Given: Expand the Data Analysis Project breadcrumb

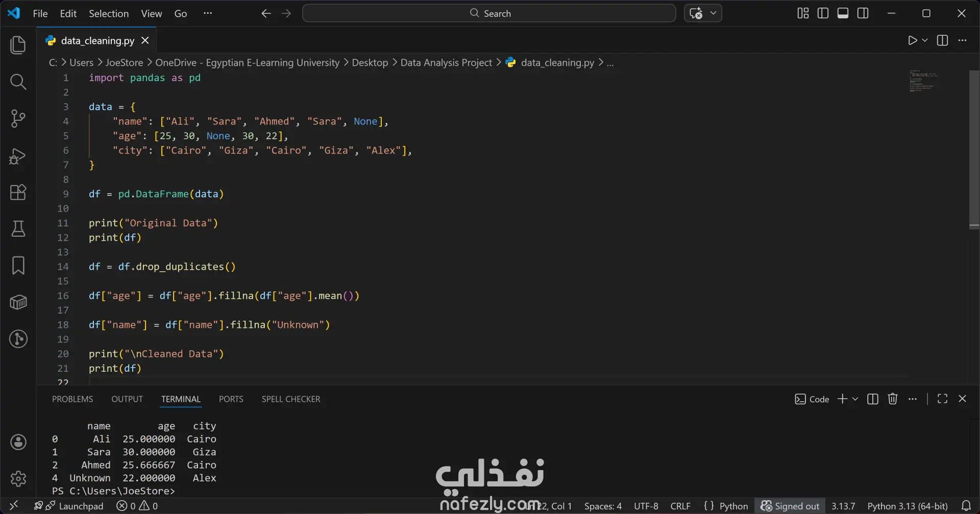Looking at the screenshot, I should [446, 63].
